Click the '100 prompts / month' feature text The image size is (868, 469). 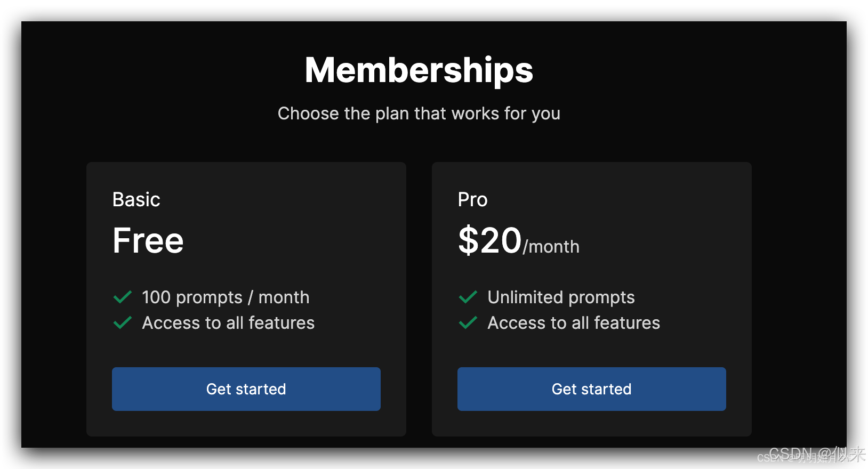coord(226,297)
